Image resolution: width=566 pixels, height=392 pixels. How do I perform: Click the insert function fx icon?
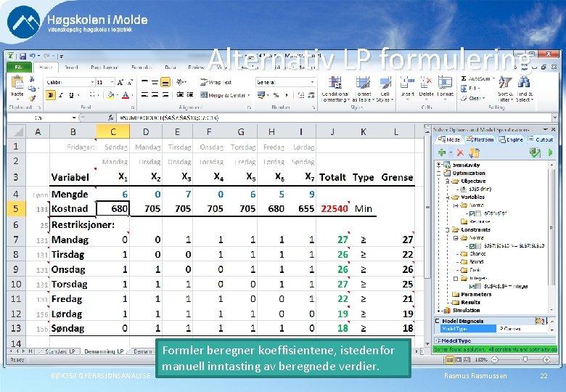coord(111,118)
